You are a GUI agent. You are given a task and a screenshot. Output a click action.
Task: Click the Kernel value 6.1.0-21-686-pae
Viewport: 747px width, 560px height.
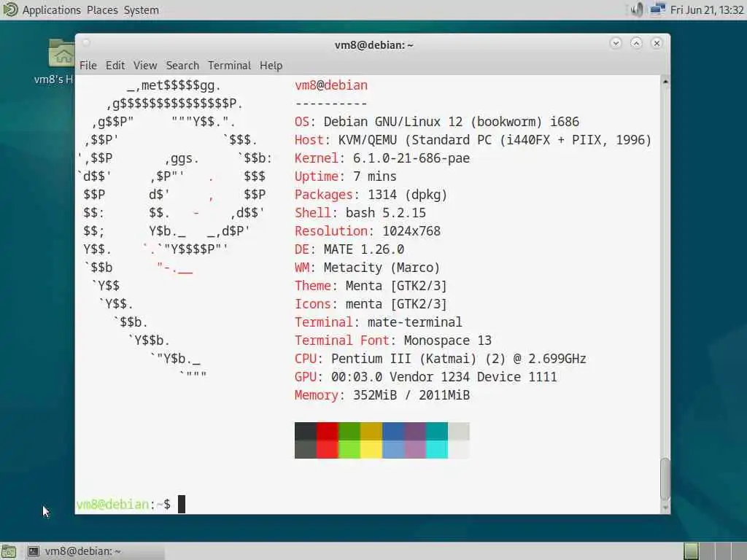tap(411, 158)
